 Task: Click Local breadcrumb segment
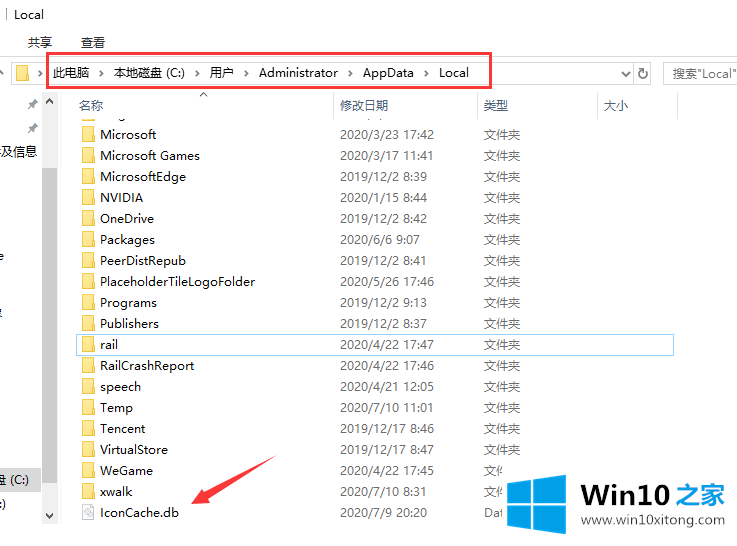(x=454, y=73)
